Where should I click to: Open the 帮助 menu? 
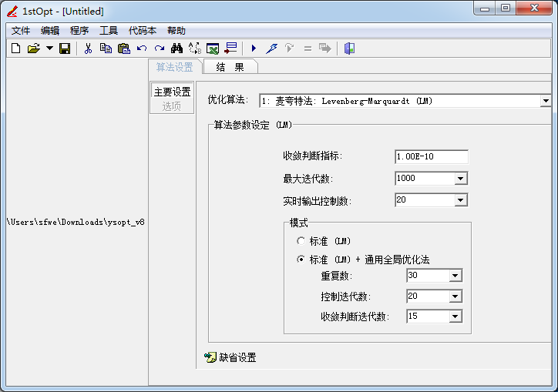(x=176, y=31)
